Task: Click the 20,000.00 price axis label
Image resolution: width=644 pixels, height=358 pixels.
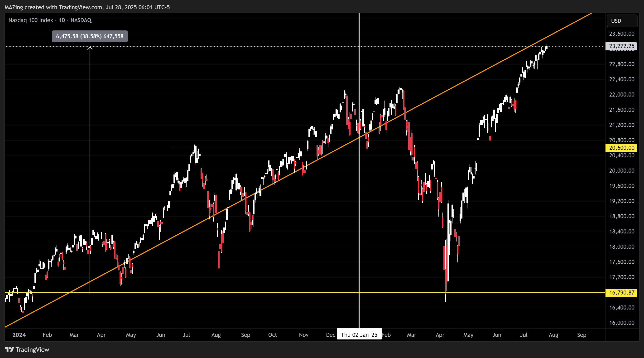Action: (x=622, y=171)
